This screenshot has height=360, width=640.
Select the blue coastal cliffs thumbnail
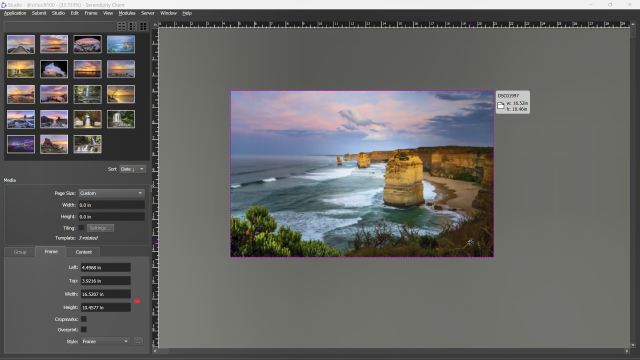[121, 44]
